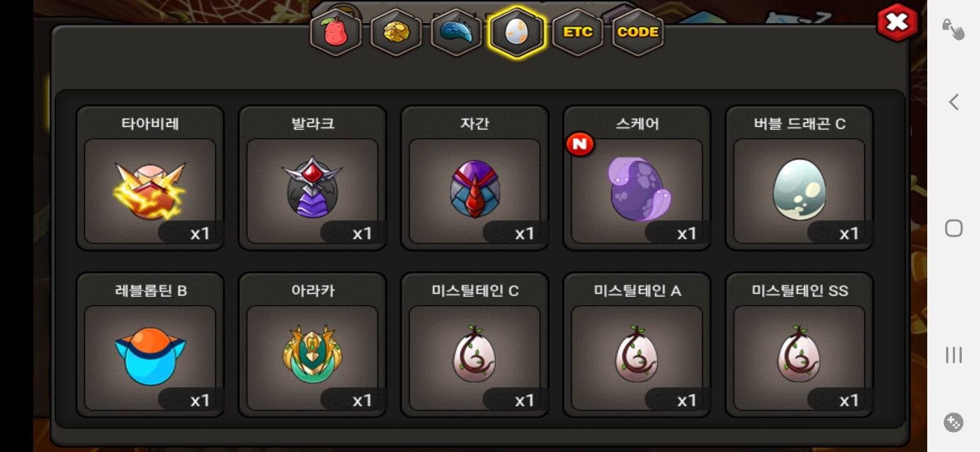Select the blue 레블롭틴 B egg
This screenshot has width=980, height=452.
[x=150, y=345]
